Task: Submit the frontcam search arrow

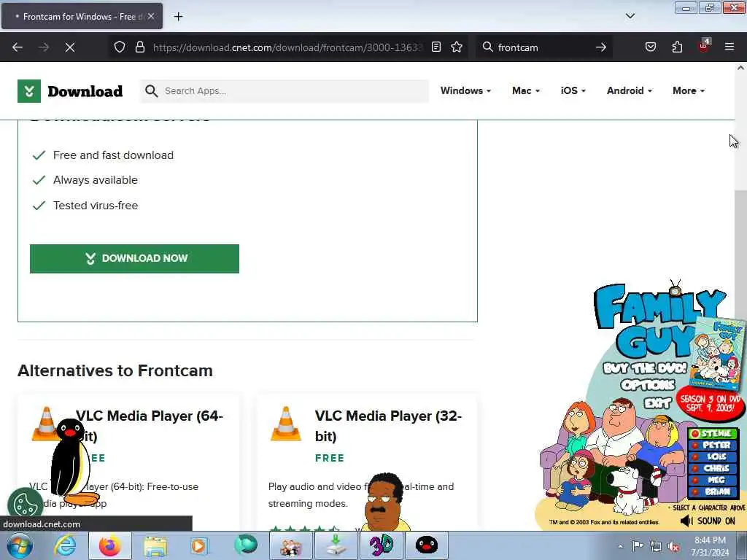Action: [601, 47]
